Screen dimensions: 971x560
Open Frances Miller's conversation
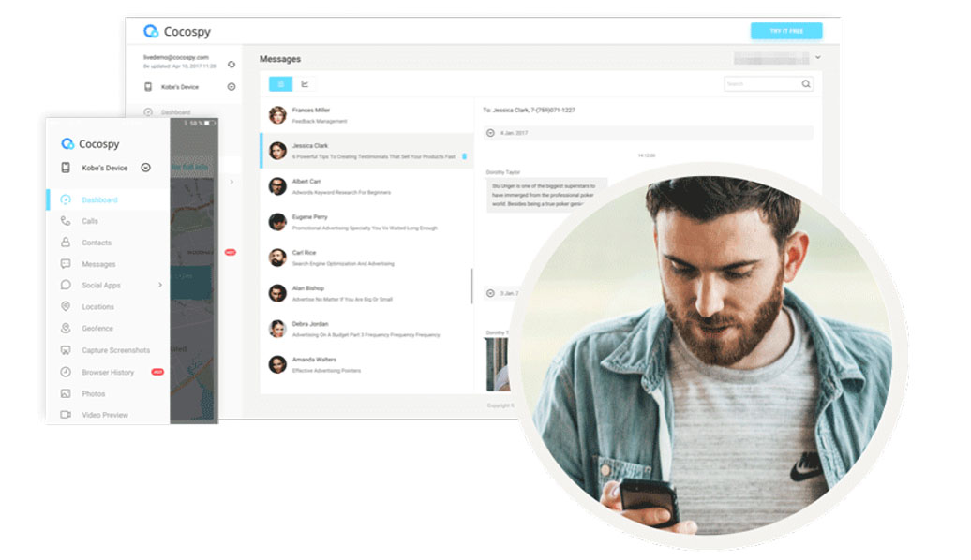tap(367, 115)
